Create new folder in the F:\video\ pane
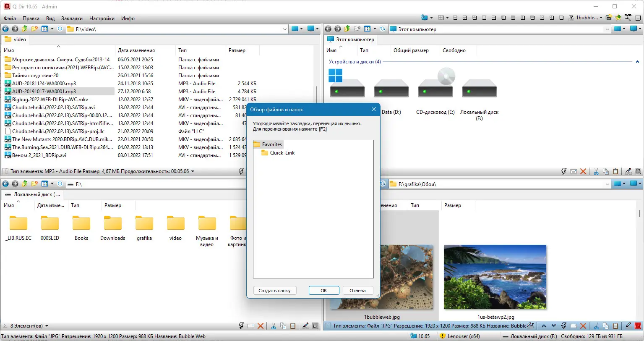The width and height of the screenshot is (644, 341). (x=34, y=29)
